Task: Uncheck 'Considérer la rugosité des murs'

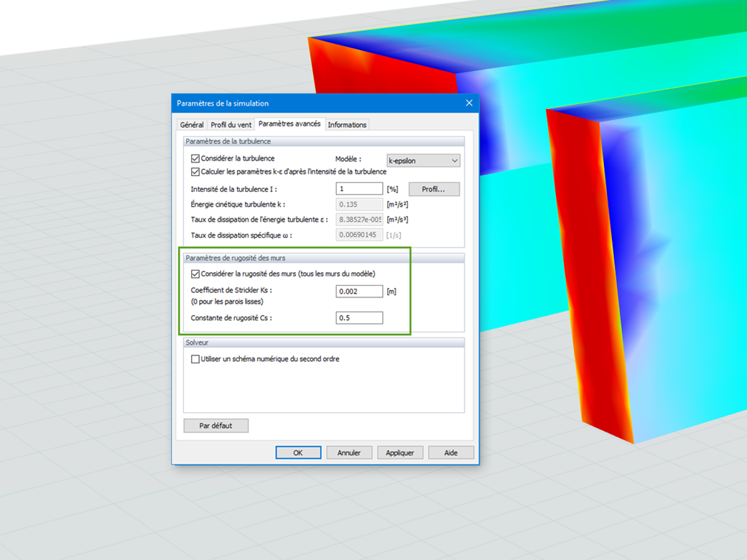Action: coord(195,274)
